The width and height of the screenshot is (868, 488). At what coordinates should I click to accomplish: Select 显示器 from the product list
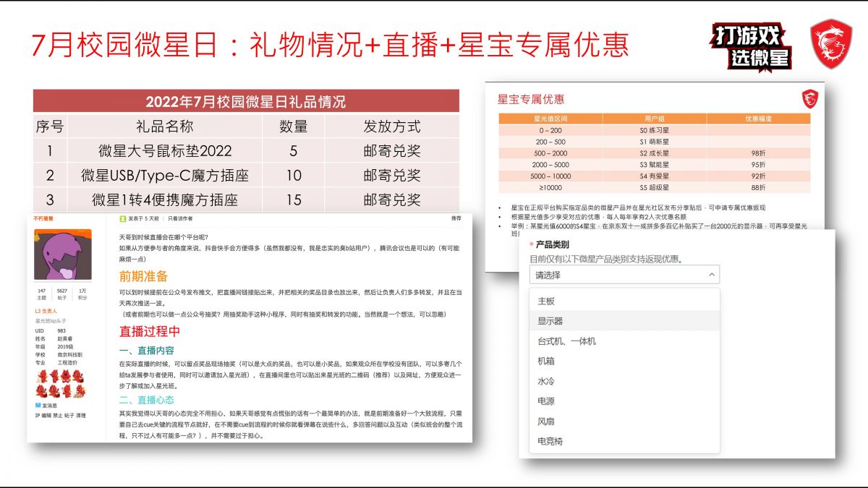tap(624, 321)
